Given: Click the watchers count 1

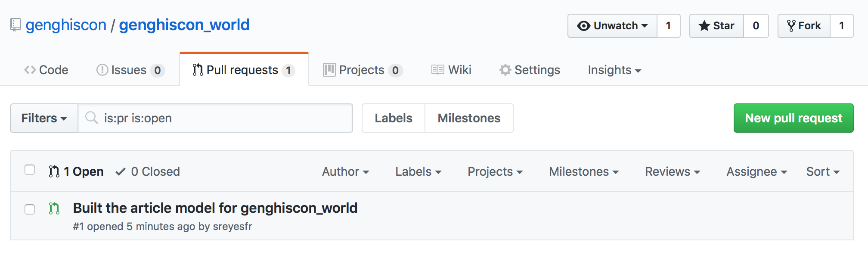Looking at the screenshot, I should click(669, 26).
